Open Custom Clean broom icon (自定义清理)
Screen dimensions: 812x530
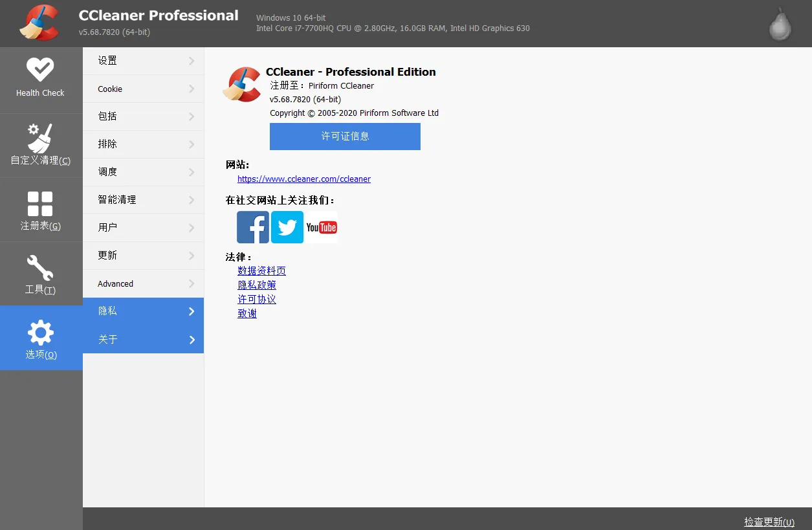click(x=40, y=138)
